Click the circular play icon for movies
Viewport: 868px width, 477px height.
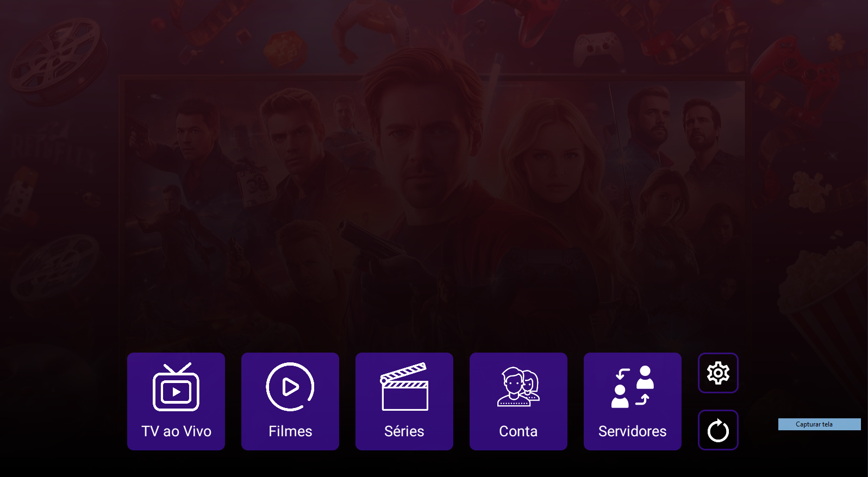click(x=290, y=387)
